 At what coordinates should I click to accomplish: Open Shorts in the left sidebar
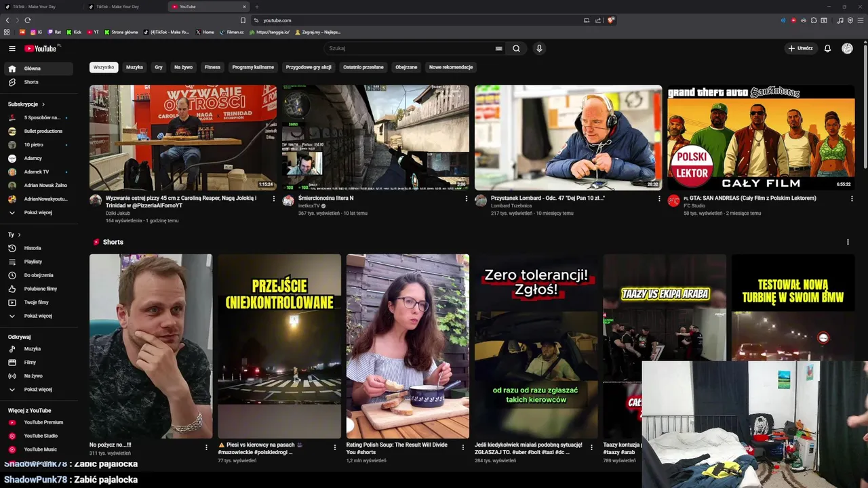point(38,82)
